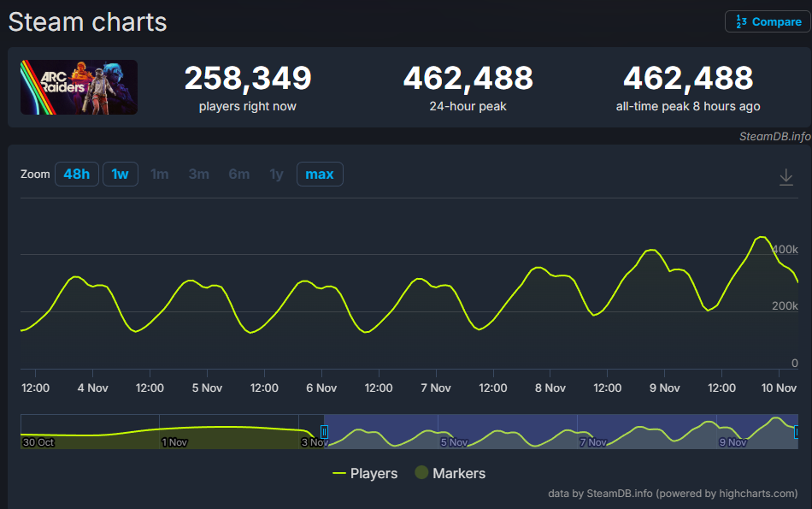Screen dimensions: 812x509
Task: Click the 9 Nov label in navigator
Action: pos(733,442)
